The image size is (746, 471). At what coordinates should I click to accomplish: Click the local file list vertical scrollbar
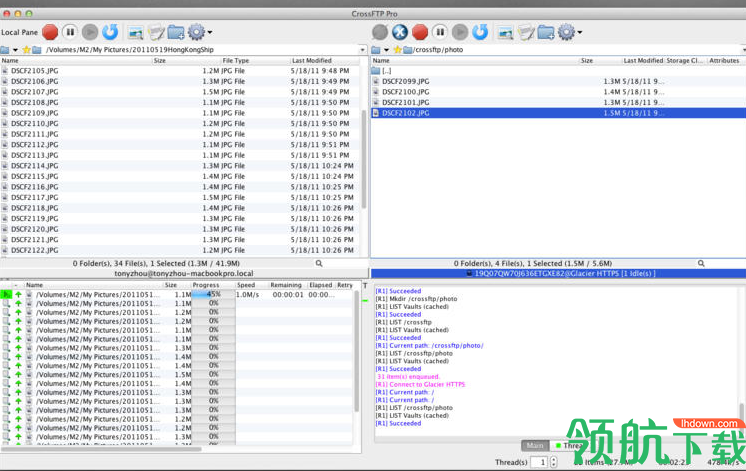click(x=364, y=159)
